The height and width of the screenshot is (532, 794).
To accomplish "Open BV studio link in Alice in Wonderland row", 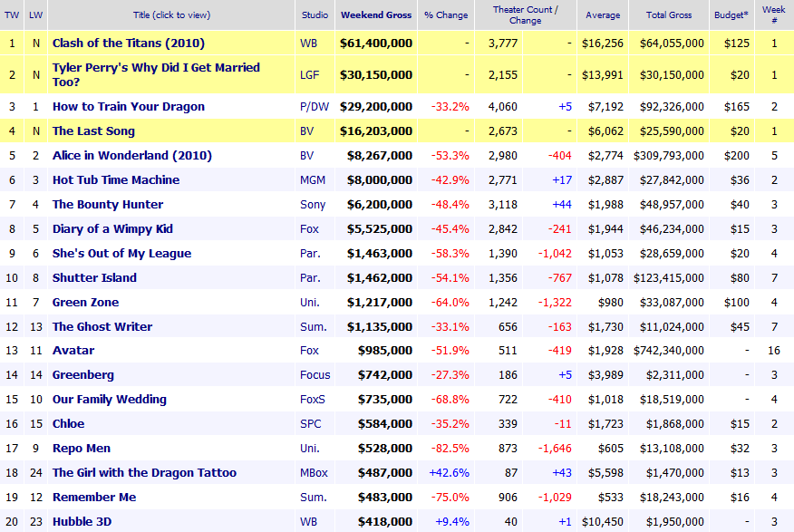I will click(x=307, y=155).
